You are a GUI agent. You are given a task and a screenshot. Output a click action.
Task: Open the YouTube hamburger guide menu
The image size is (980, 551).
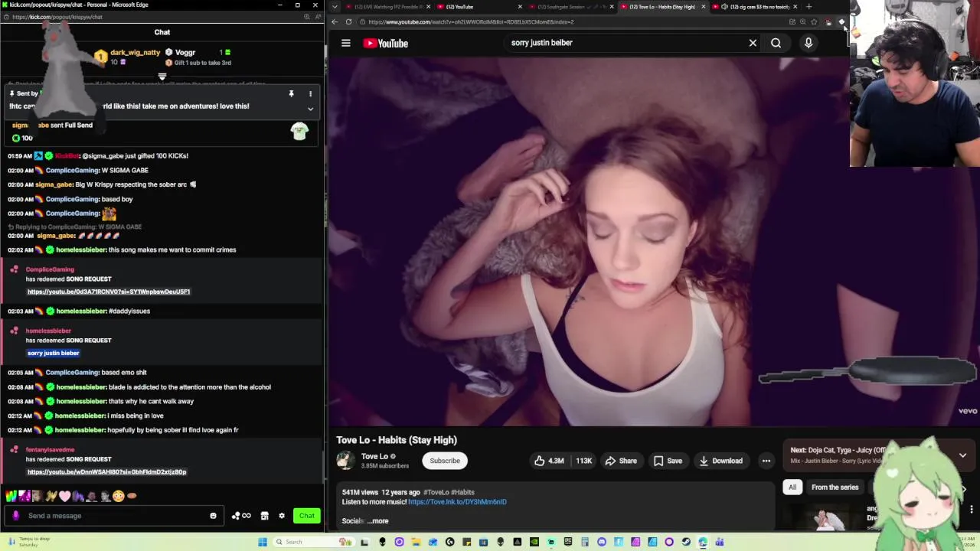(x=345, y=43)
